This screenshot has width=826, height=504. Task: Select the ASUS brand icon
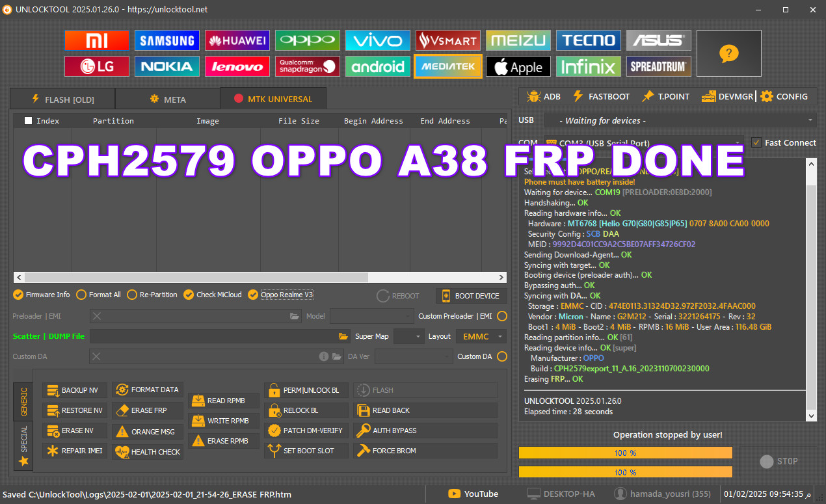(659, 40)
